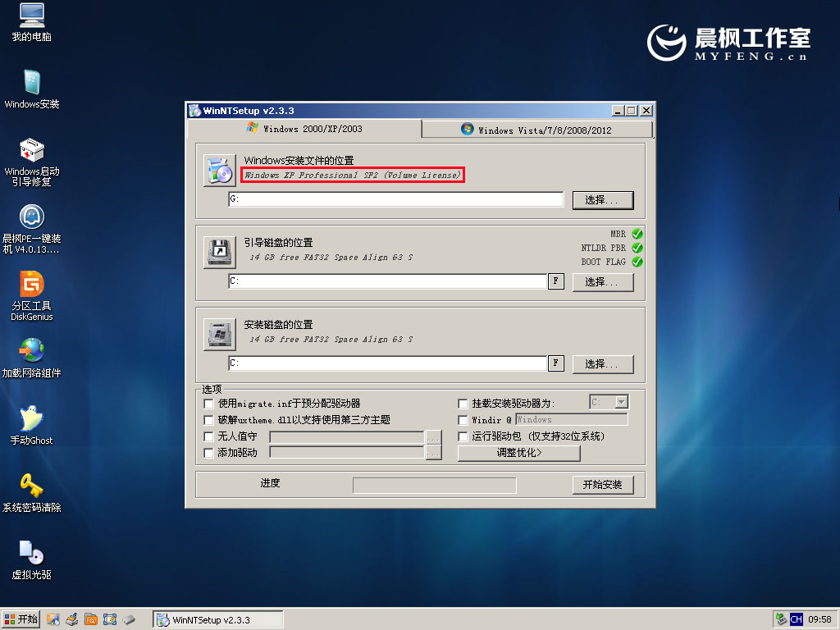This screenshot has height=630, width=840.
Task: Open the 我的电脑 desktop icon
Action: coord(32,22)
